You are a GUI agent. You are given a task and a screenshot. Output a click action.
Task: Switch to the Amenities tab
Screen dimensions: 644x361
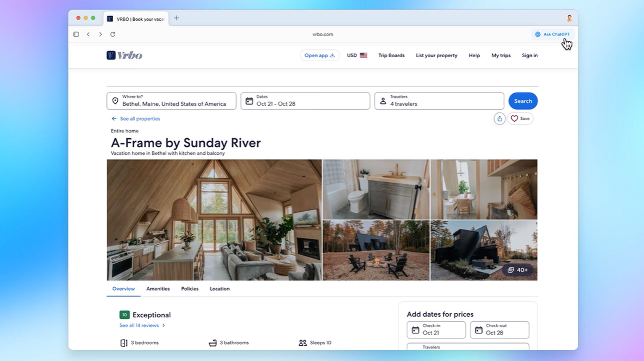click(x=158, y=289)
